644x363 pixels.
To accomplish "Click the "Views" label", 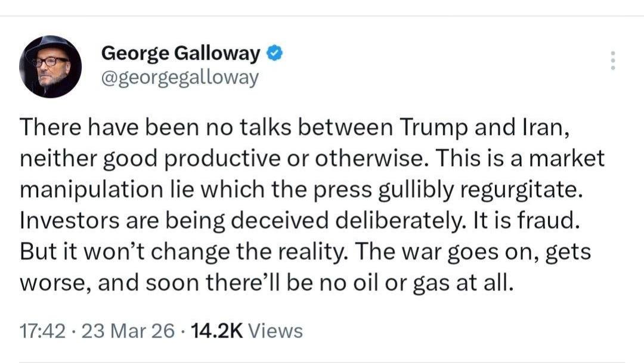I will (x=275, y=331).
